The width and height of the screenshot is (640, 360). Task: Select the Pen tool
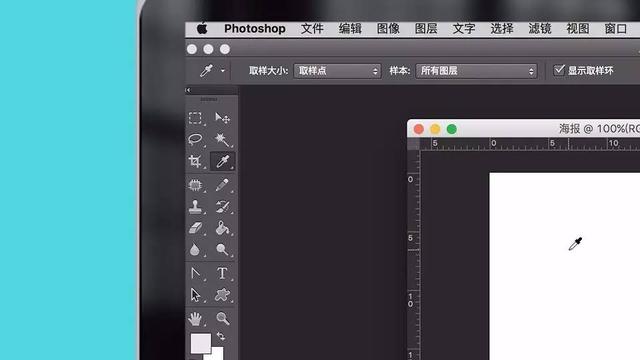[x=196, y=273]
